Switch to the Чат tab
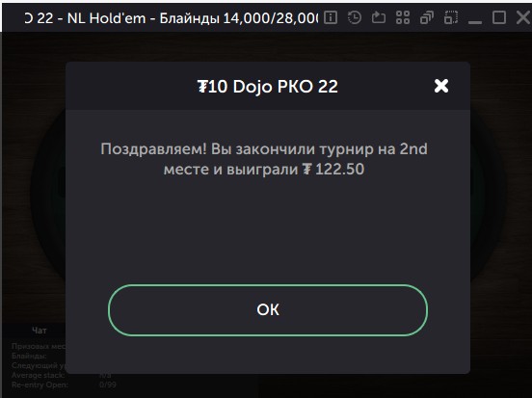532x398 pixels. click(40, 331)
